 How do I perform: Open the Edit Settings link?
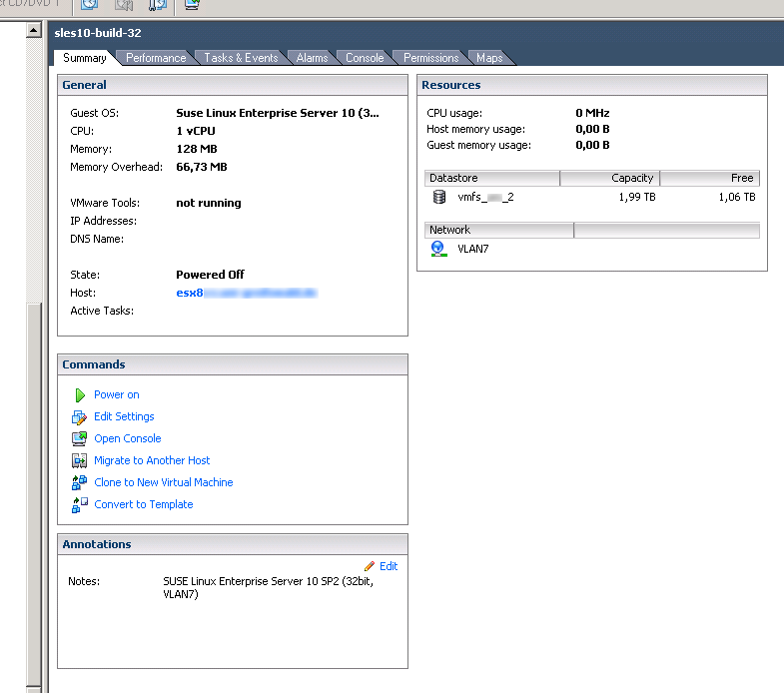coord(124,417)
